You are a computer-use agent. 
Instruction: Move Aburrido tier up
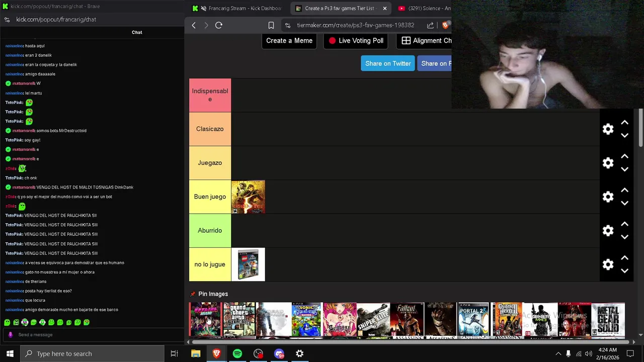624,224
